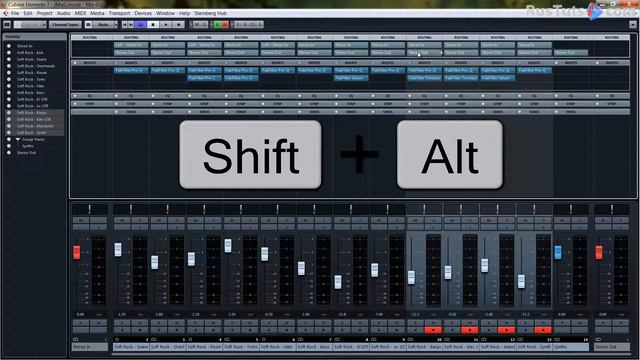Toggle Soft Rock - Kick visibility dot
Image resolution: width=640 pixels, height=360 pixels.
click(x=9, y=53)
